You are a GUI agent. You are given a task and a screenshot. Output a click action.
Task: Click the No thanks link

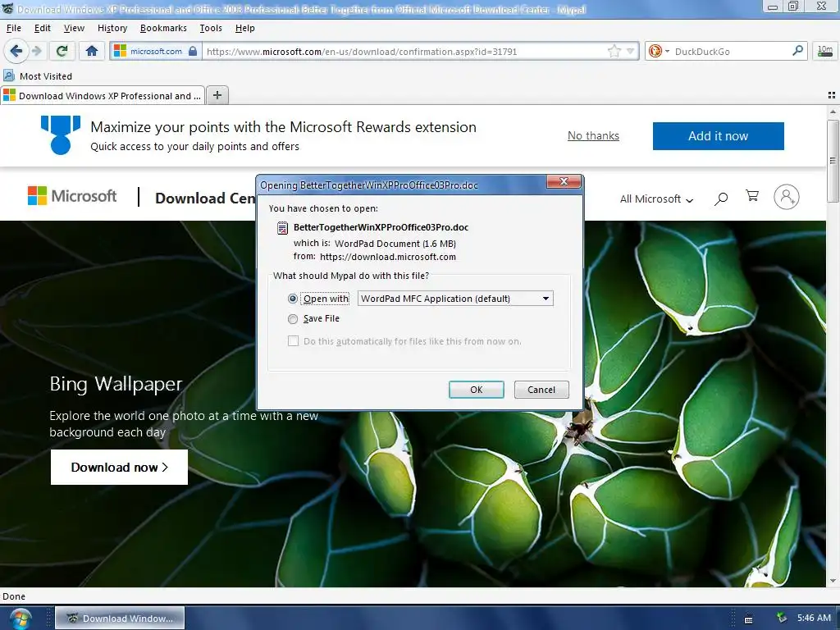pos(593,135)
